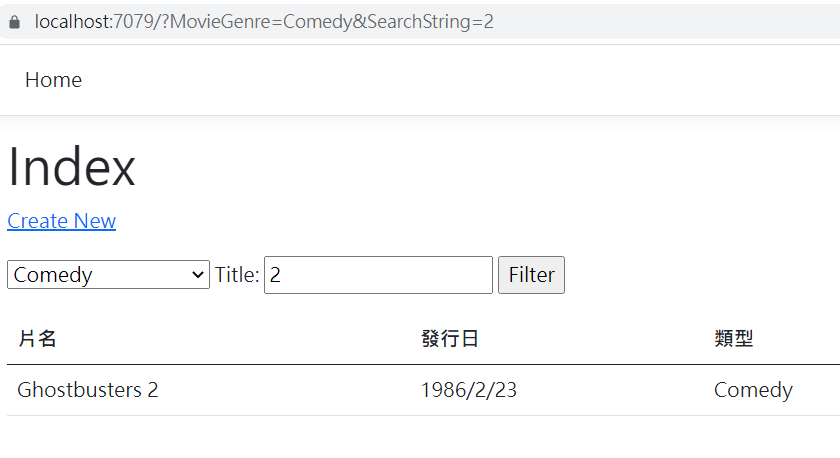Open the Comedy genre dropdown

click(108, 275)
